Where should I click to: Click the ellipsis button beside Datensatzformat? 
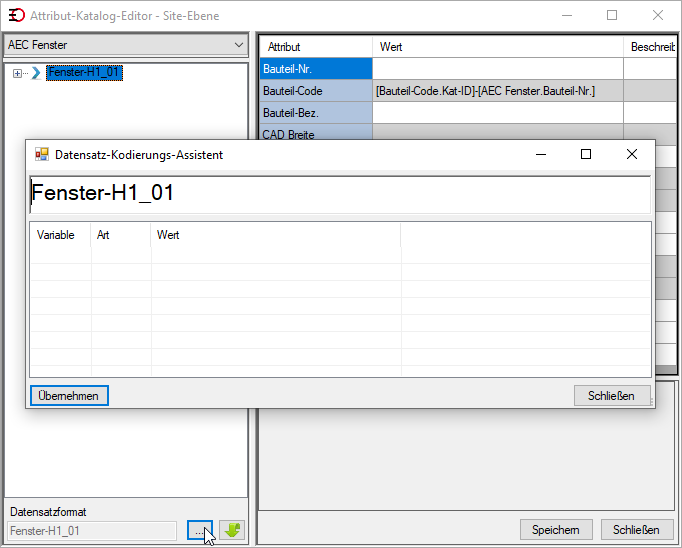[x=200, y=530]
